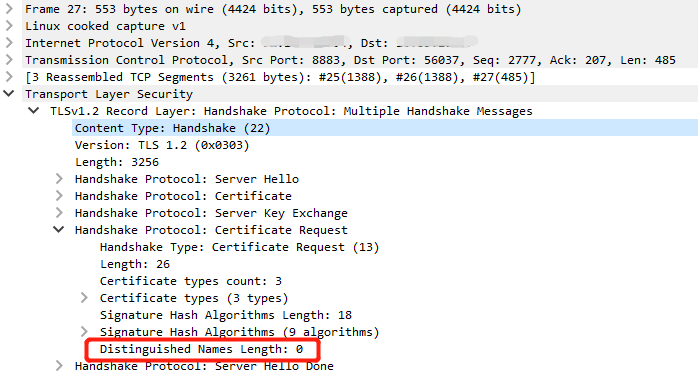Expand Certificate types (3 types)
The image size is (698, 381).
coord(84,298)
